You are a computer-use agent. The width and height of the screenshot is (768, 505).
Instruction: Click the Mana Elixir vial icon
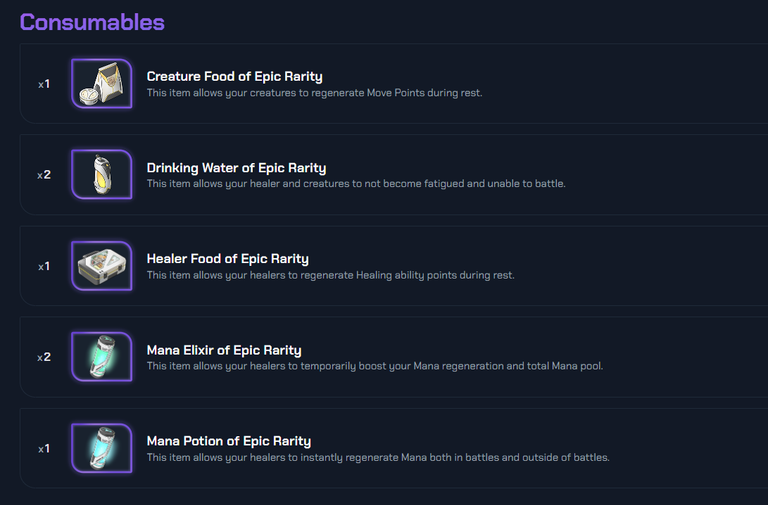pyautogui.click(x=102, y=357)
